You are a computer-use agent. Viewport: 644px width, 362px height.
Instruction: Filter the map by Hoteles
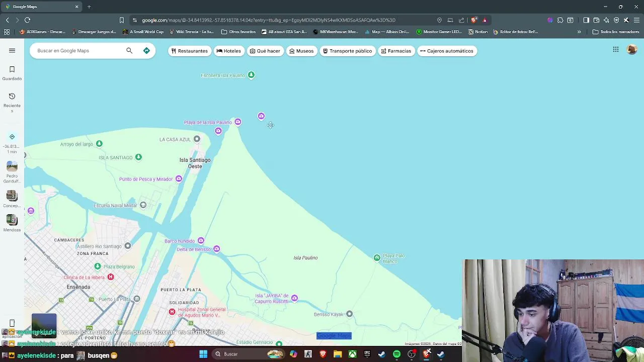coord(228,51)
